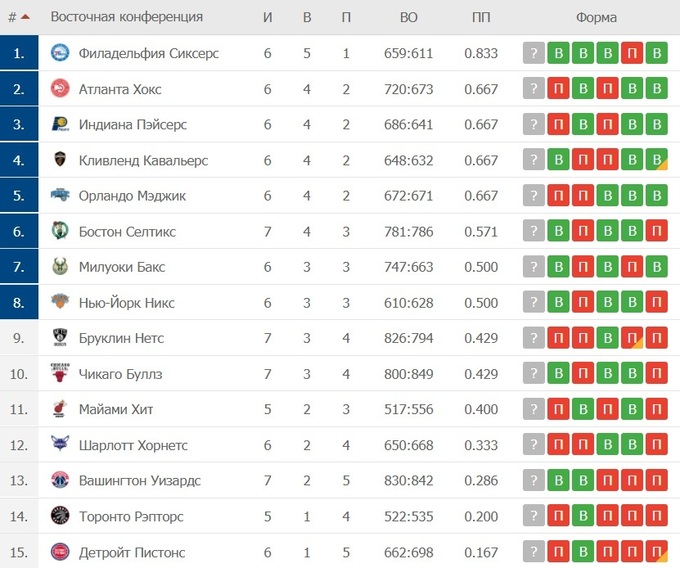Click the Cleveland Cavaliers team logo

tap(60, 160)
